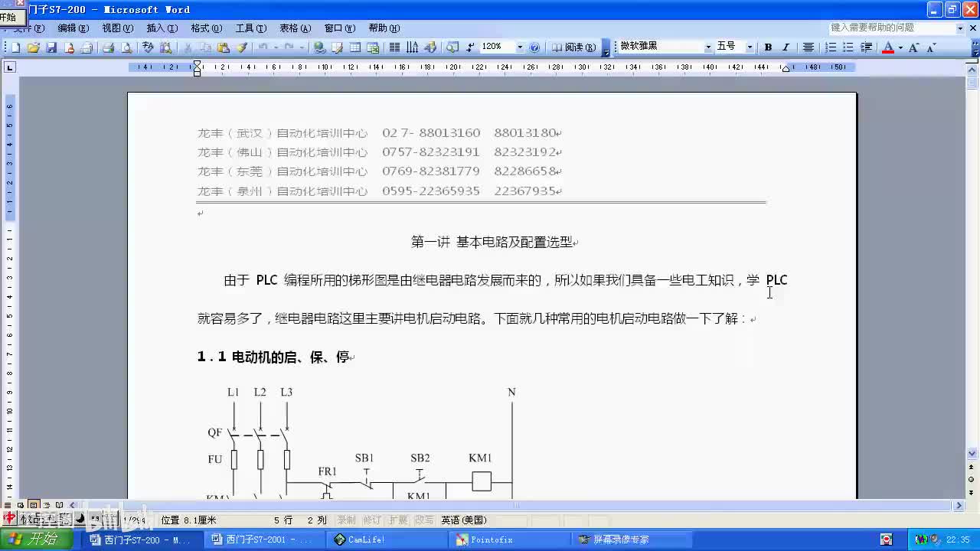The height and width of the screenshot is (551, 980).
Task: Open font color dropdown arrow
Action: pos(900,47)
